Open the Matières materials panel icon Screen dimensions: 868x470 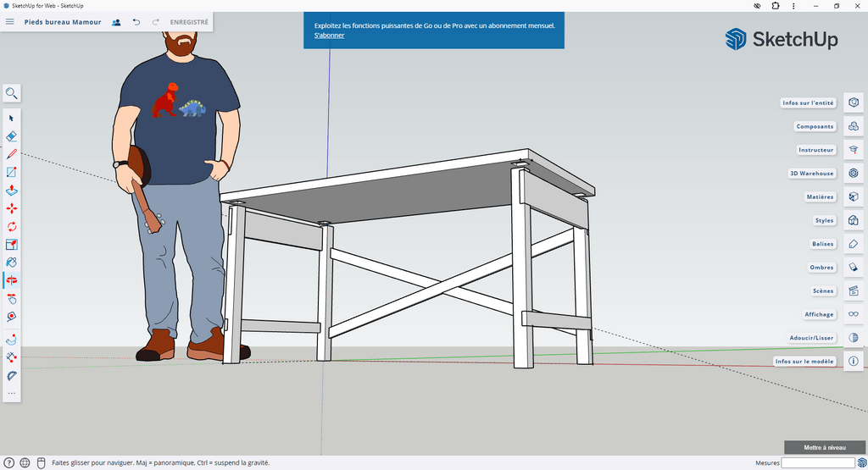(x=854, y=196)
